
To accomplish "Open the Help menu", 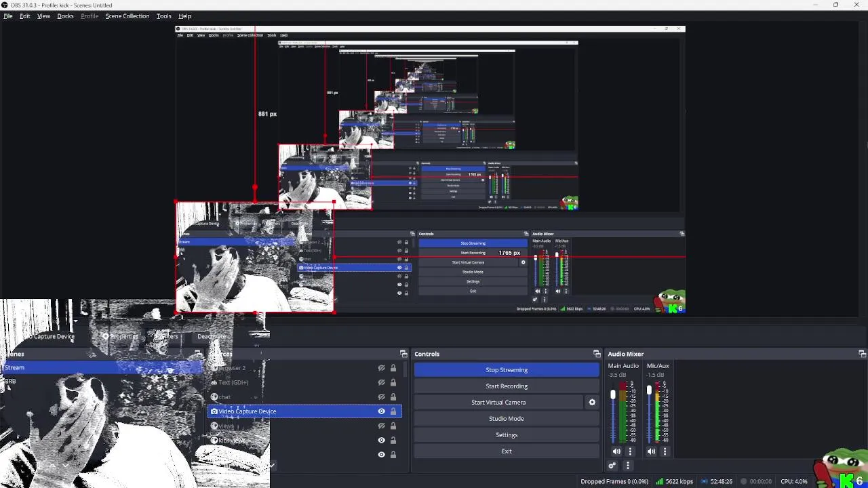I will pyautogui.click(x=184, y=16).
